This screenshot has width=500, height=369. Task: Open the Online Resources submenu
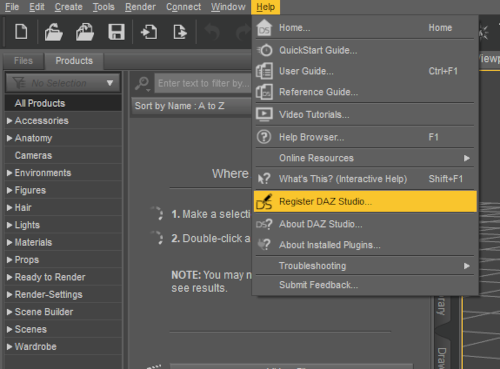point(365,158)
